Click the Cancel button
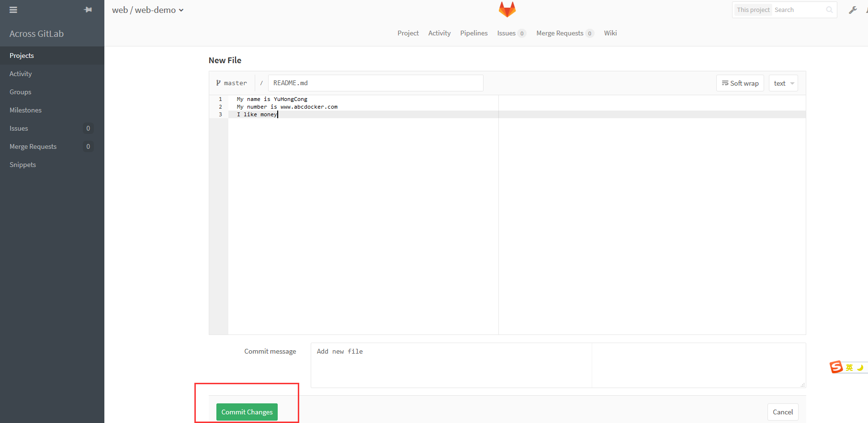This screenshot has width=868, height=423. point(783,412)
